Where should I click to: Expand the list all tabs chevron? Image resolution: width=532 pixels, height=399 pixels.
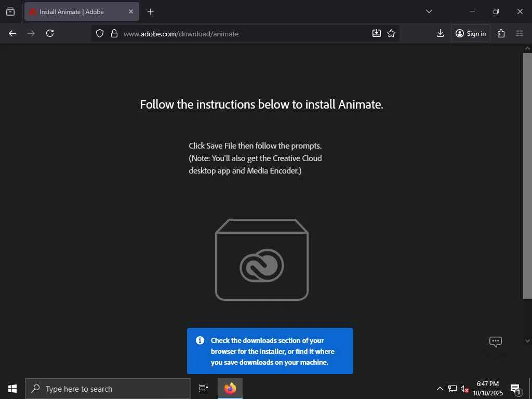429,11
